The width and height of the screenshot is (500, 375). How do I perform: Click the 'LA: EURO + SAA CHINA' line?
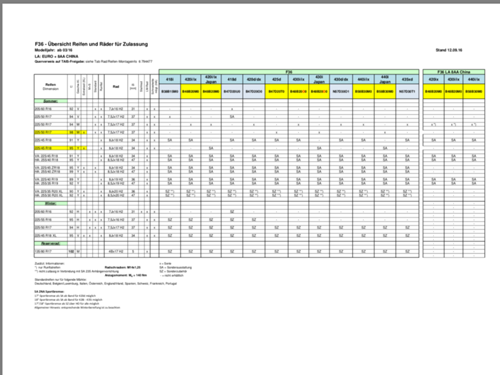[56, 56]
